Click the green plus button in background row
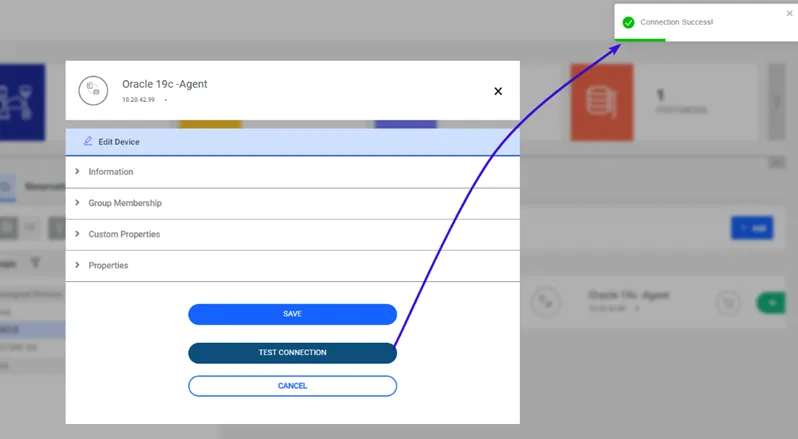The height and width of the screenshot is (439, 798). coord(771,303)
